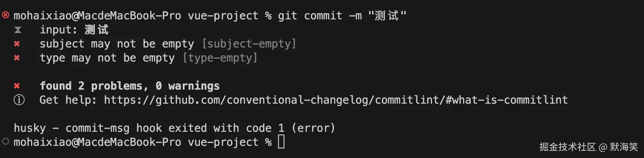Screen dimensions: 644x158
Task: Click the red X next to type-empty error
Action: tap(17, 58)
